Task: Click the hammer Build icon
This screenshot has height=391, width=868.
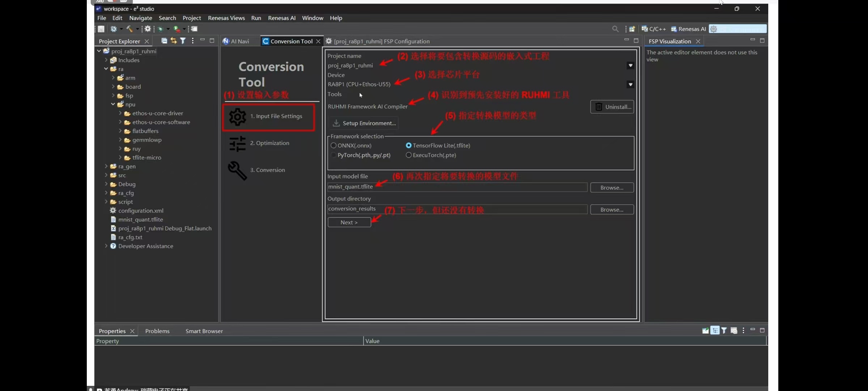Action: tap(129, 29)
